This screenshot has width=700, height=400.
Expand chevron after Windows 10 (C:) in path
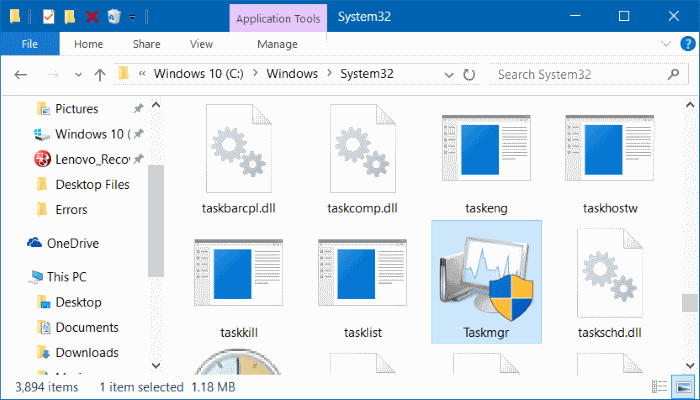(x=256, y=74)
